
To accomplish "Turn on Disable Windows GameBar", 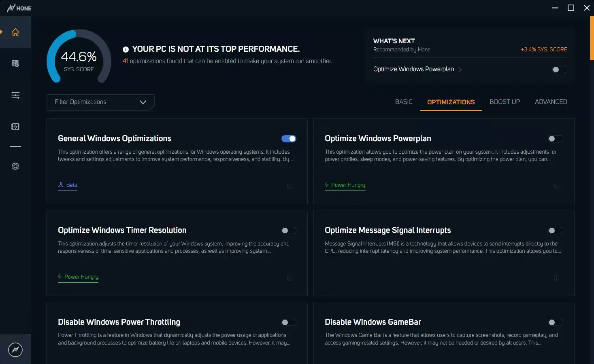I will click(556, 322).
